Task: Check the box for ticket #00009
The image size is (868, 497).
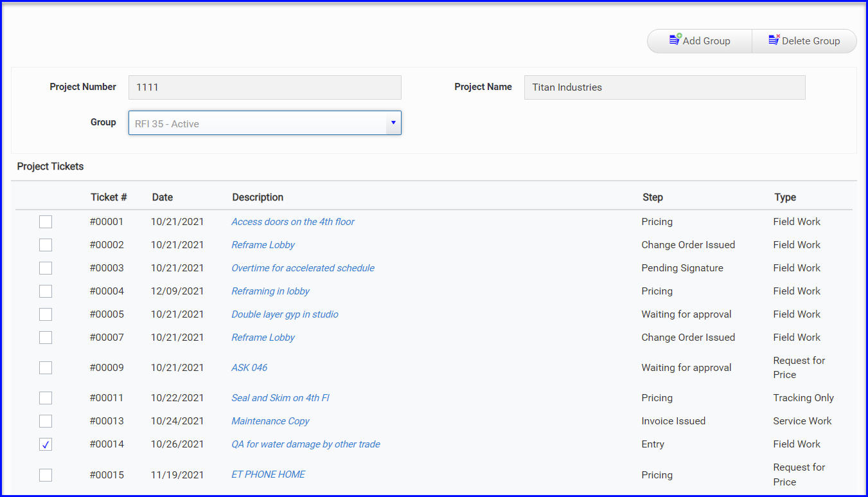Action: 46,368
